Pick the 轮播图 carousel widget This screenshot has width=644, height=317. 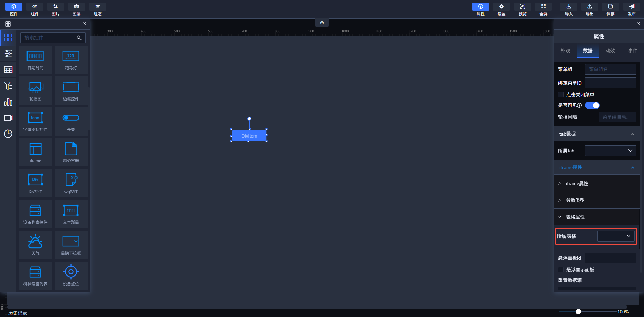(35, 91)
